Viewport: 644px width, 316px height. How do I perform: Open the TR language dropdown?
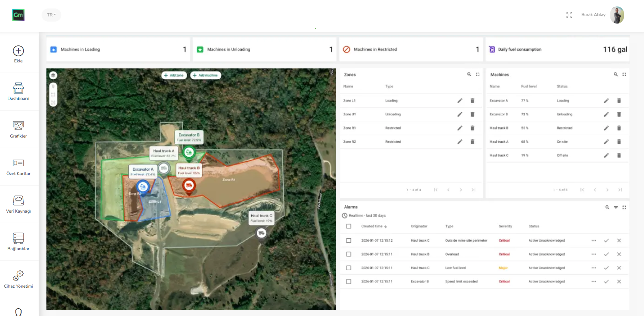point(51,15)
